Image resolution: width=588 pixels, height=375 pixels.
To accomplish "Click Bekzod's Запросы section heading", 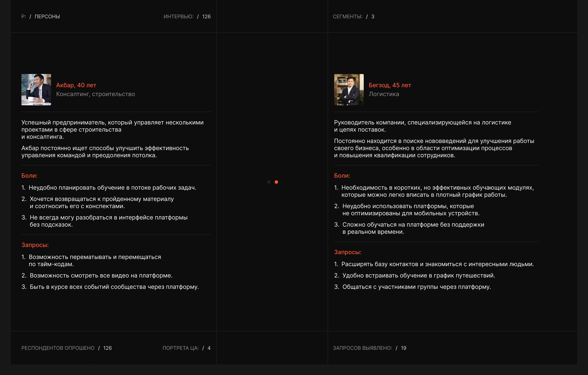I will click(x=348, y=252).
